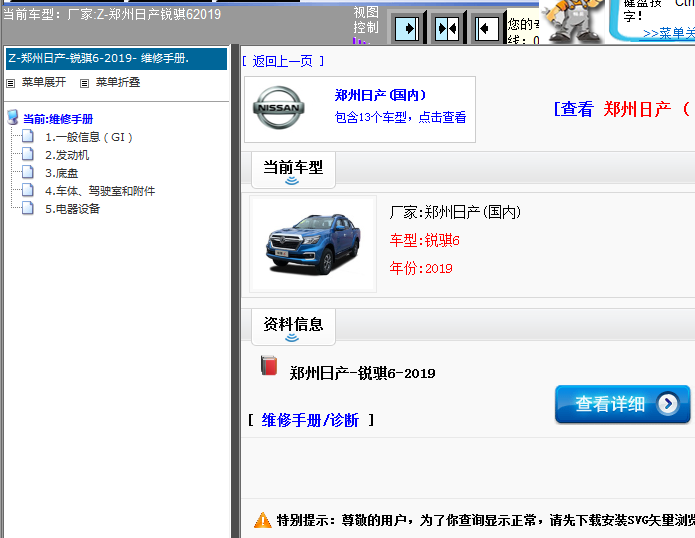Click the page icon for 4.车体、驾驶室和附件

[28, 190]
